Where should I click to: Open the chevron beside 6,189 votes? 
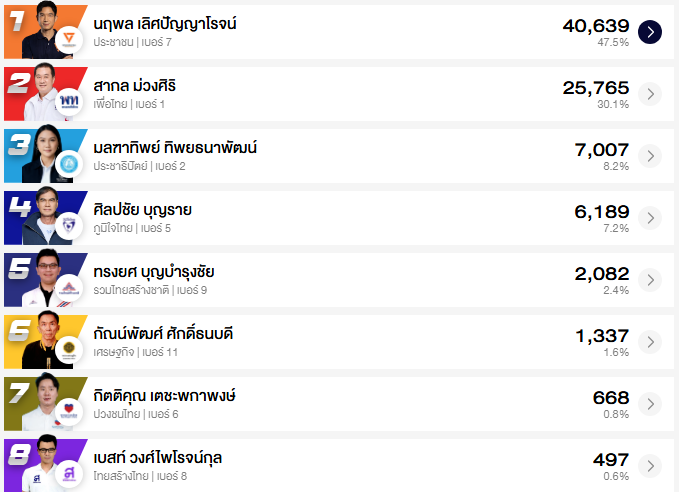point(650,218)
